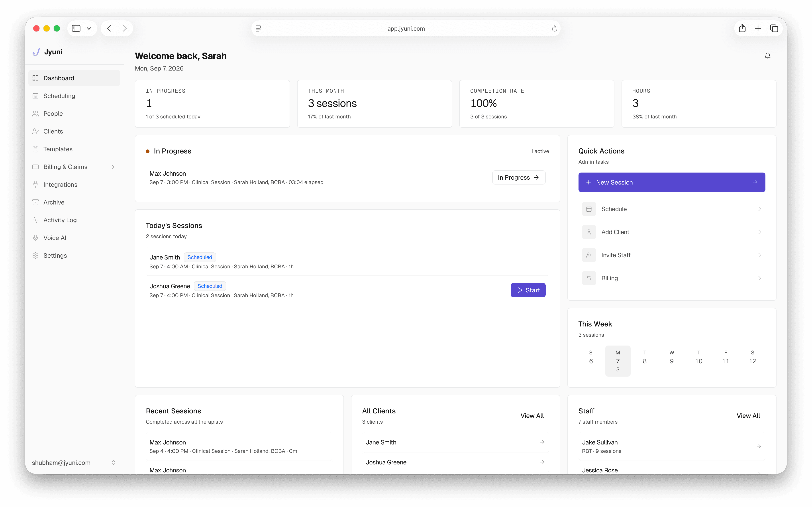Click the app.jyuni.com address bar
The image size is (812, 507).
(406, 29)
